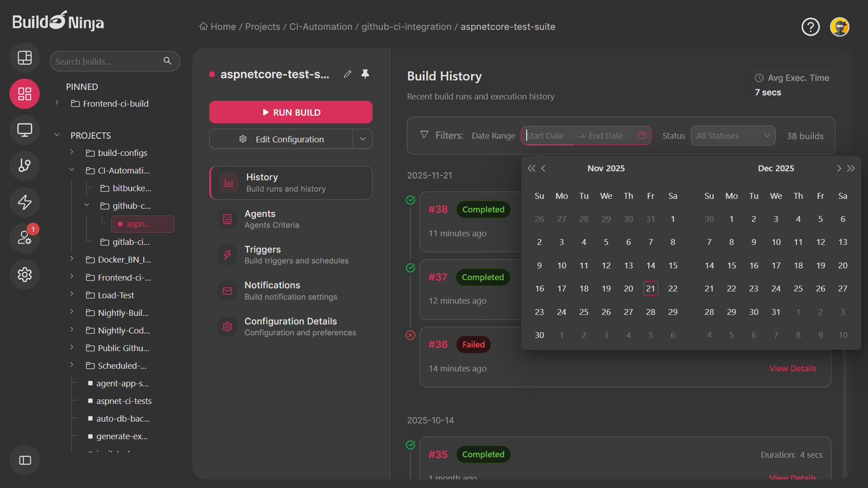Click the End Date input field
Screen dimensions: 868x488
click(606, 136)
